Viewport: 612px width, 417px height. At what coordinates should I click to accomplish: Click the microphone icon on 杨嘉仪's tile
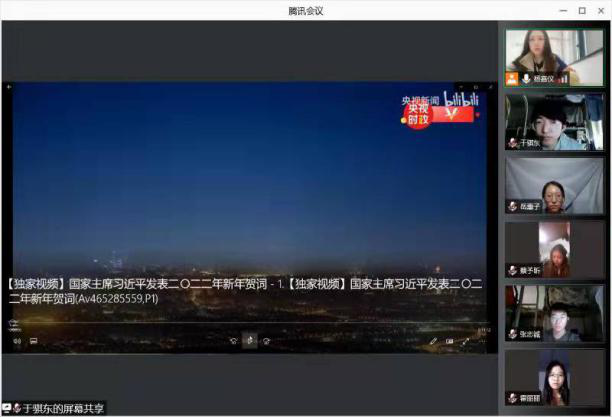point(525,78)
